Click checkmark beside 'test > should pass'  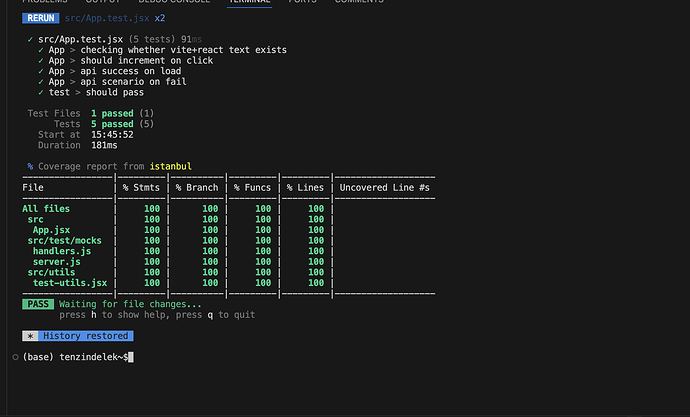coord(41,92)
